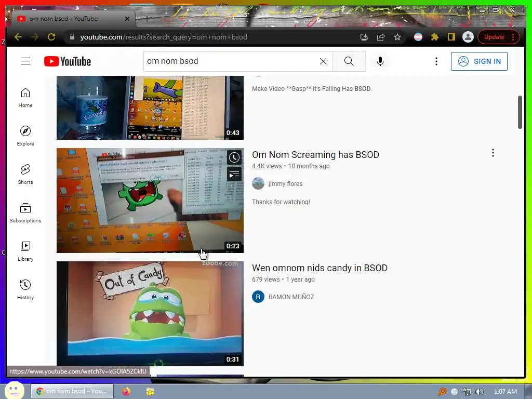This screenshot has height=399, width=532.
Task: Open Explore in the sidebar
Action: pyautogui.click(x=25, y=136)
